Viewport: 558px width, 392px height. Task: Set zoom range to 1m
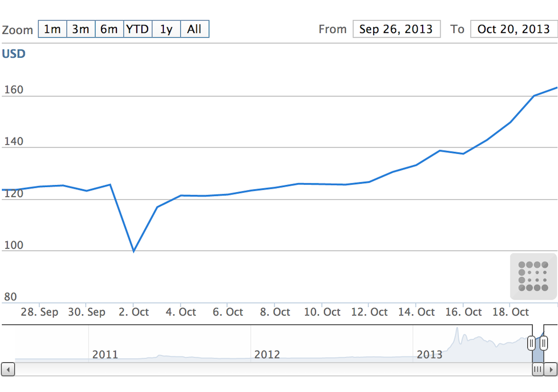coord(52,29)
